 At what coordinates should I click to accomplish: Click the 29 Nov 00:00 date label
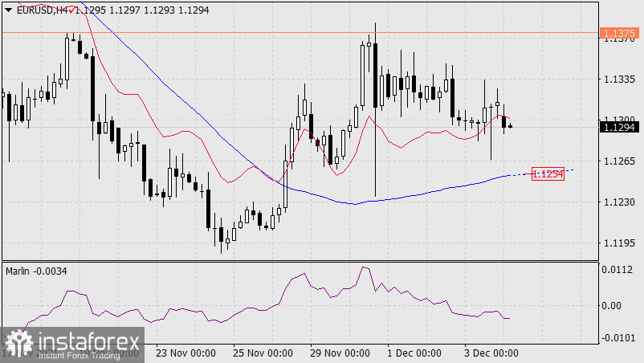tap(338, 353)
